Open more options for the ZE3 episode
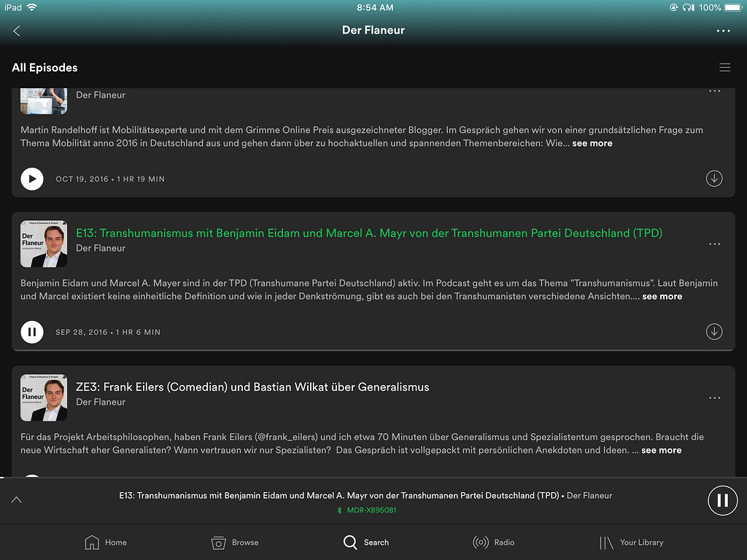This screenshot has width=747, height=560. [714, 398]
